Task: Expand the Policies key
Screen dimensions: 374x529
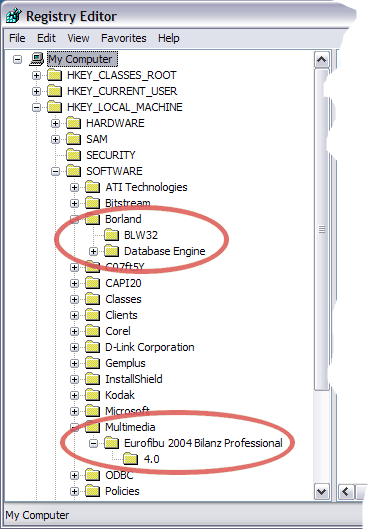Action: (75, 492)
